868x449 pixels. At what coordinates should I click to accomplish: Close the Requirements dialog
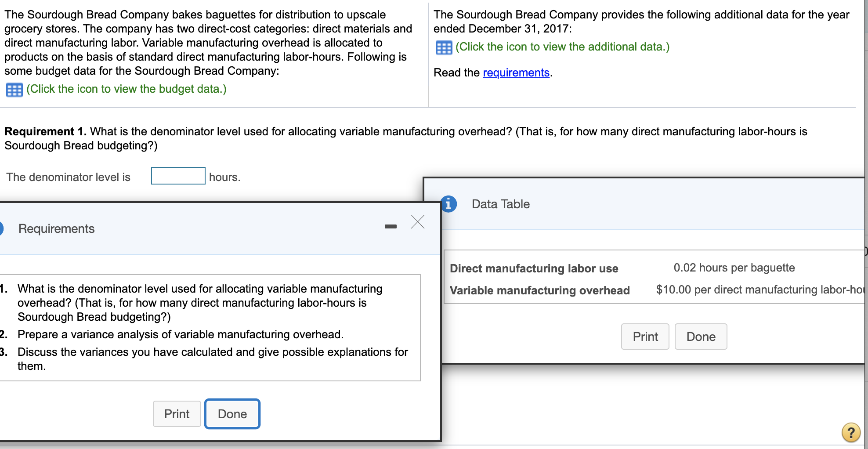418,222
